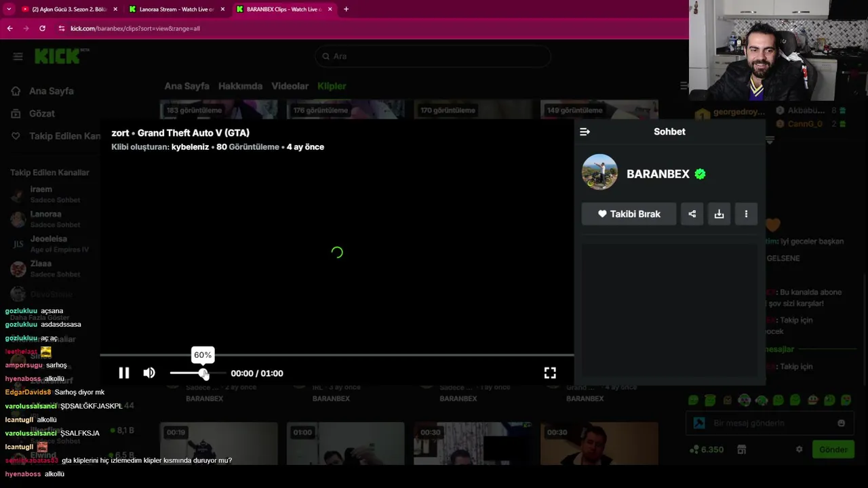Reload the current page
Image resolution: width=868 pixels, height=488 pixels.
click(x=42, y=28)
